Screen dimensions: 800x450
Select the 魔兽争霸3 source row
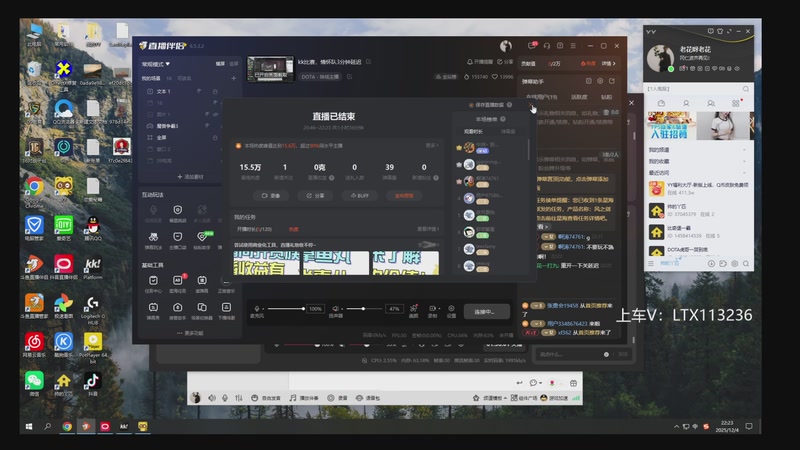181,126
